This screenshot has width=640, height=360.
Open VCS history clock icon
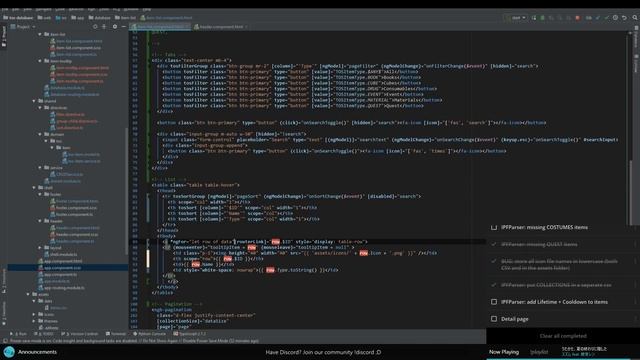click(615, 18)
